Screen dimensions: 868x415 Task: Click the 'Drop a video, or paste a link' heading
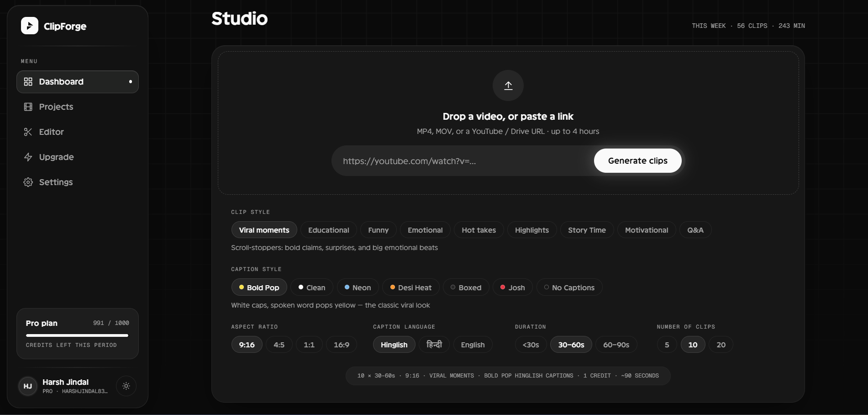click(508, 117)
